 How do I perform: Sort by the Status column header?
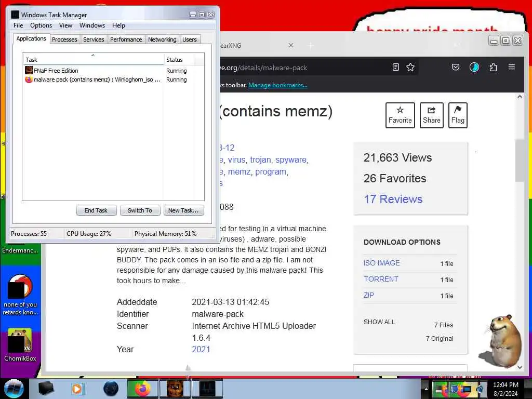179,60
